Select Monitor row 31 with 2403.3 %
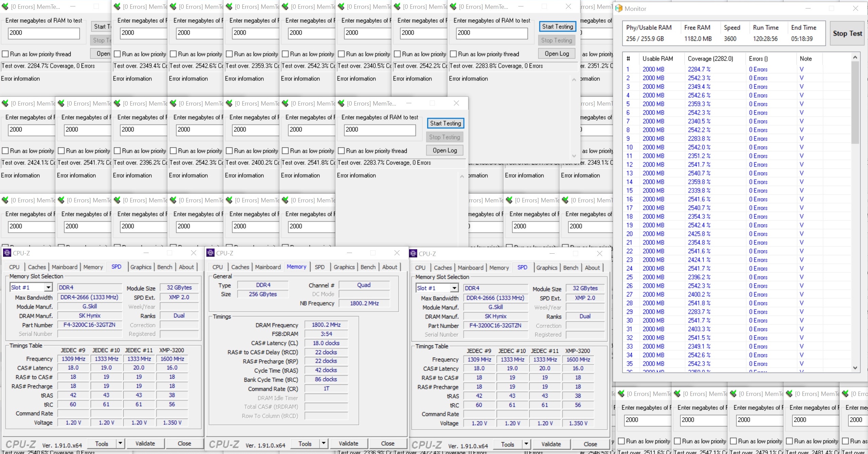 point(737,329)
